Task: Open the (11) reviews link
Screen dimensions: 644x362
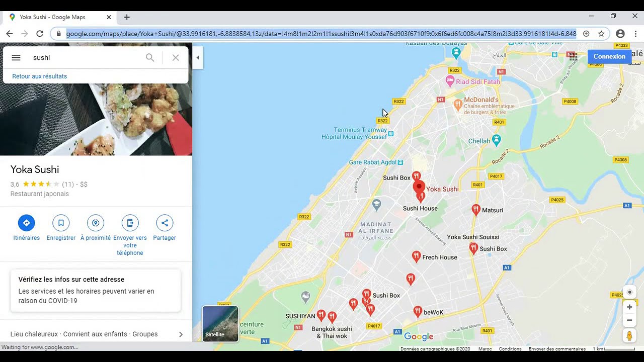Action: pyautogui.click(x=68, y=185)
